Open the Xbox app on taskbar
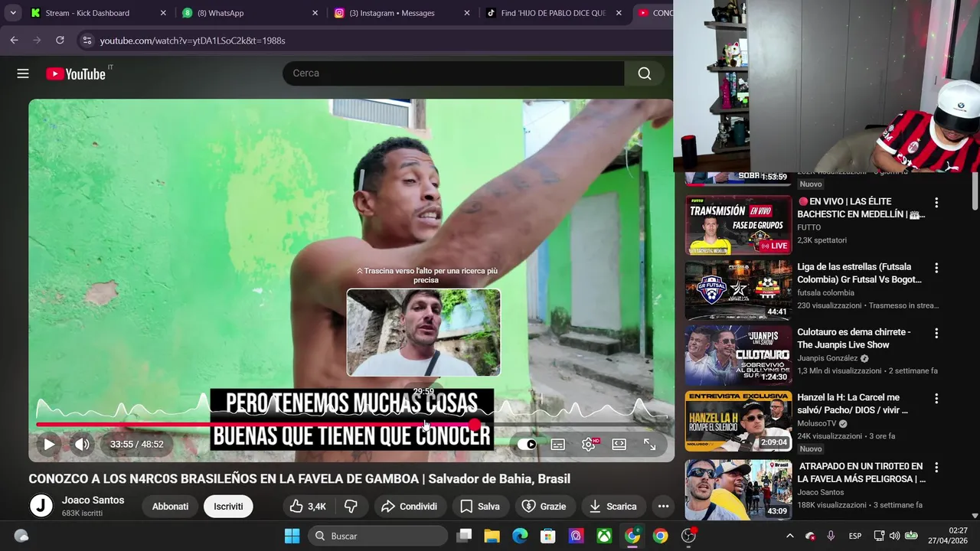The width and height of the screenshot is (980, 551). point(604,536)
